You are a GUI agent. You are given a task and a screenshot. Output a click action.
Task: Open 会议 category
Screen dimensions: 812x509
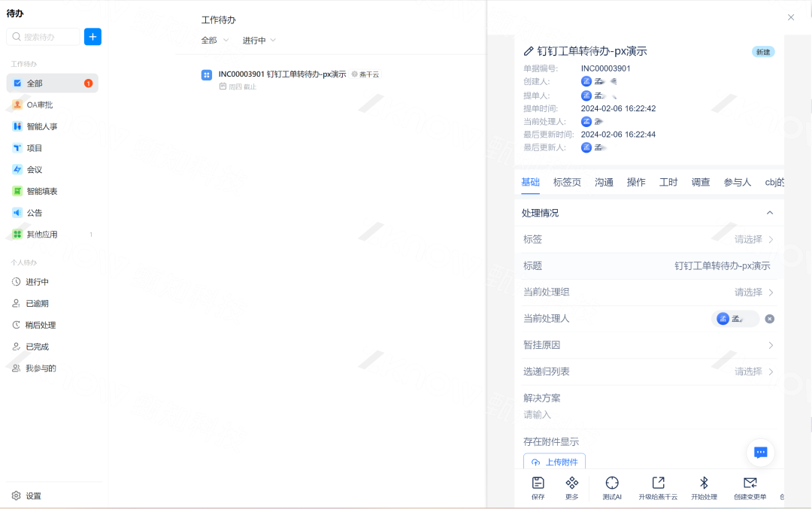pos(53,169)
